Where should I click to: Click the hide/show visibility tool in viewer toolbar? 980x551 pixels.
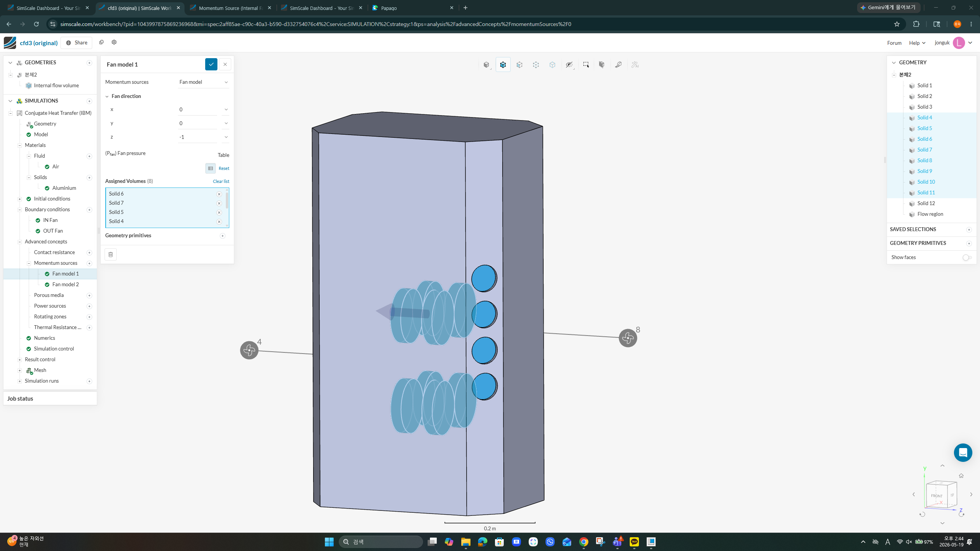569,65
